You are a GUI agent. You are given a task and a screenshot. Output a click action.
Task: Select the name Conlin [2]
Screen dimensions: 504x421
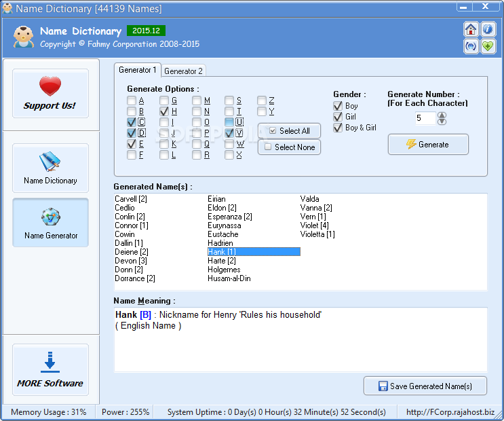click(130, 217)
